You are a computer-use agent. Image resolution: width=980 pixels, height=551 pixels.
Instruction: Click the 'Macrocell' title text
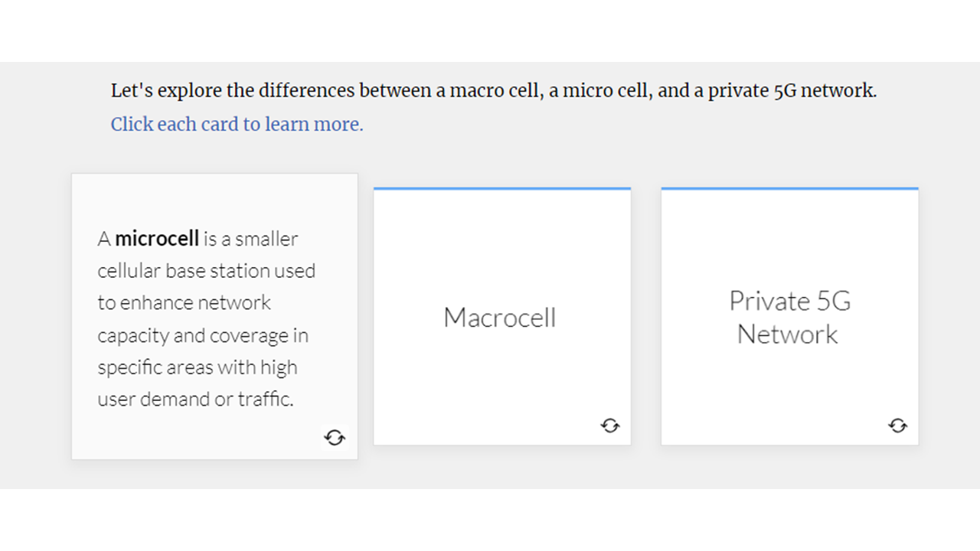tap(500, 318)
